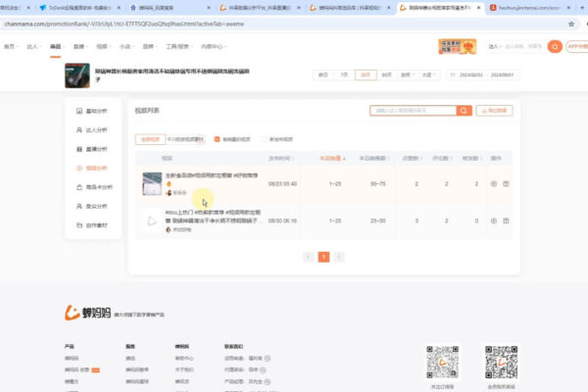Image resolution: width=588 pixels, height=392 pixels.
Task: Select the shopping bag sidebar icon
Action: point(79,187)
